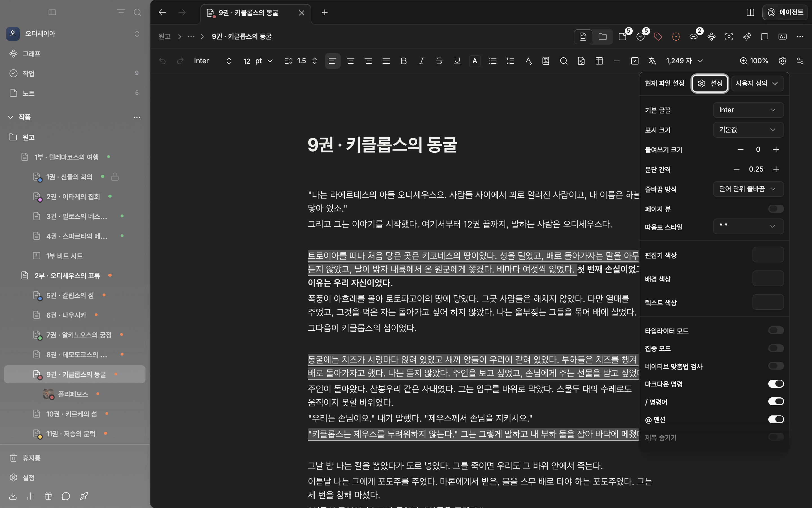Open the comments icon in the header
812x508 pixels.
764,37
